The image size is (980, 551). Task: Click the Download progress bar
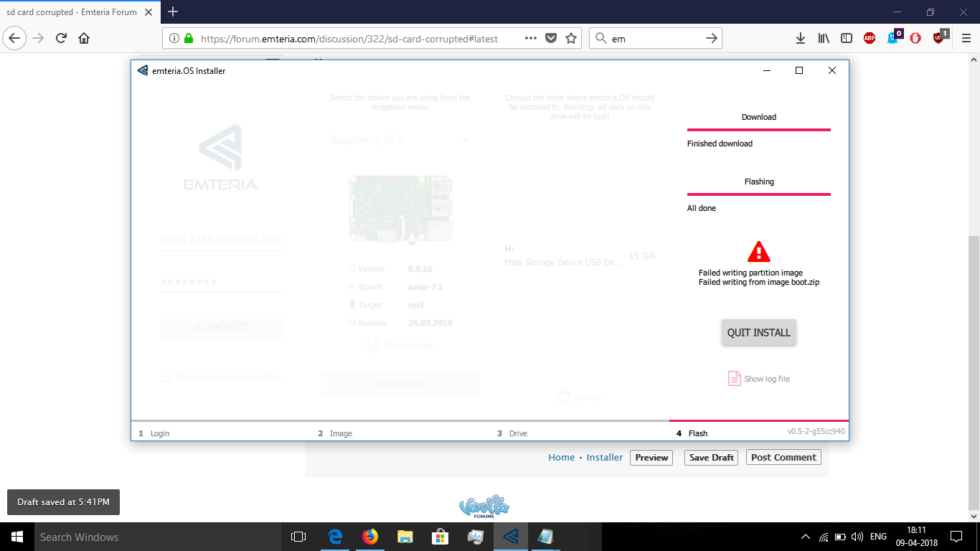pos(759,130)
